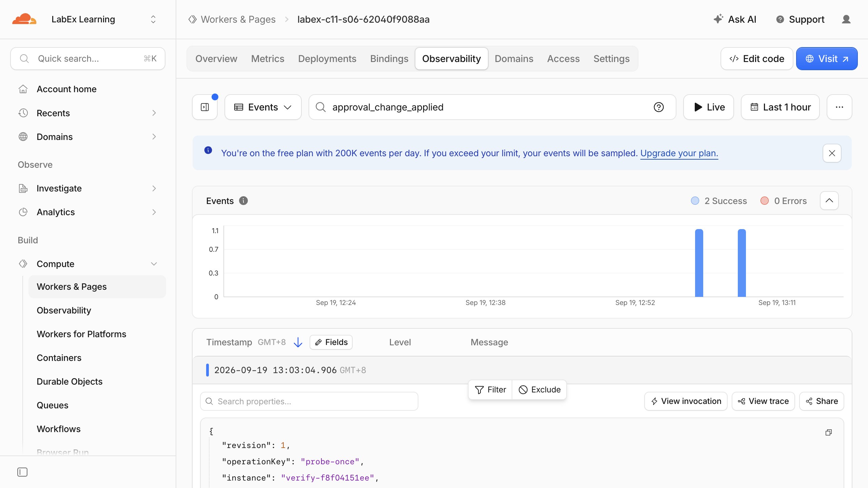Switch to the Bindings tab
The image size is (868, 488).
(x=389, y=59)
